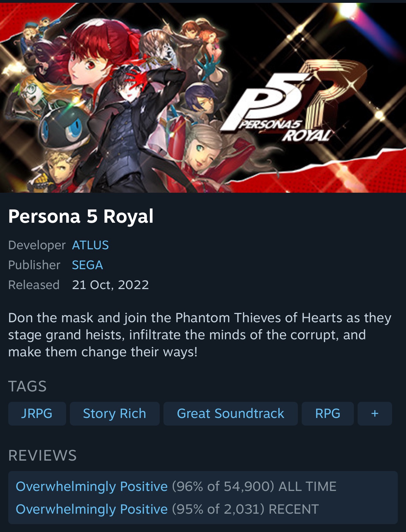This screenshot has height=532, width=406.
Task: Click the REVIEWS section heading
Action: coord(42,456)
